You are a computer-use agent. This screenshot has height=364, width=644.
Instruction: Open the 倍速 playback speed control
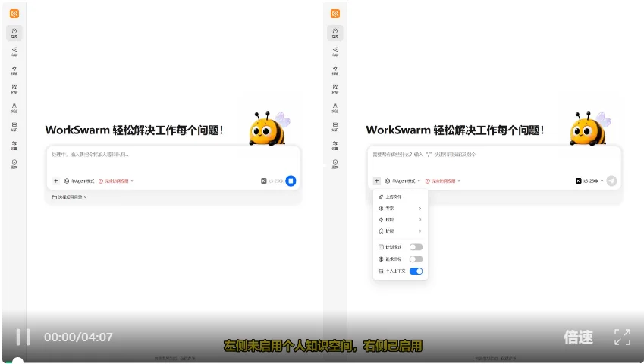(578, 337)
